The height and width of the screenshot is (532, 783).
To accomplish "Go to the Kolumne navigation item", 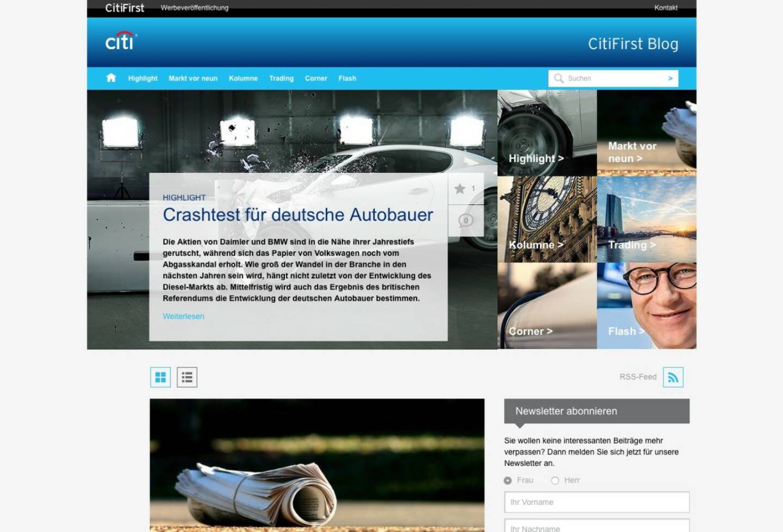I will pyautogui.click(x=243, y=78).
